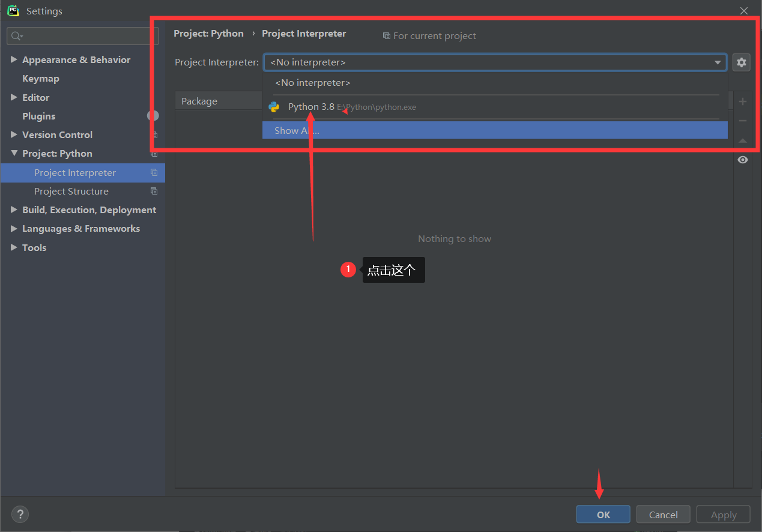Click the upgrade package up-arrow icon

pyautogui.click(x=743, y=141)
